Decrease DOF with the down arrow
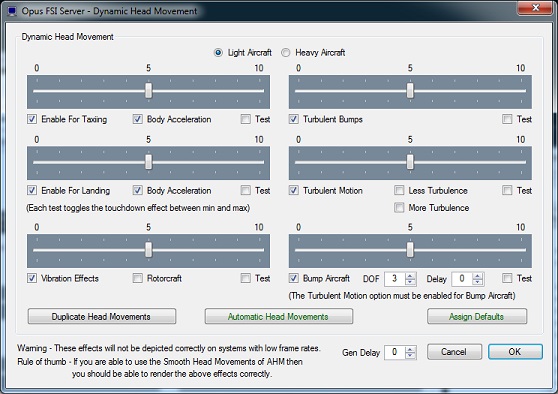Image resolution: width=558 pixels, height=394 pixels. (x=410, y=282)
